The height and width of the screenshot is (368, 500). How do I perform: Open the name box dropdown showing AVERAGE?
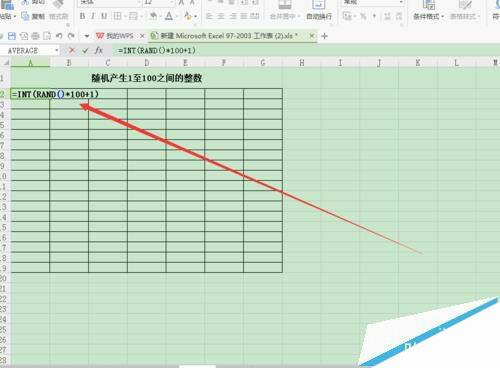click(x=57, y=50)
